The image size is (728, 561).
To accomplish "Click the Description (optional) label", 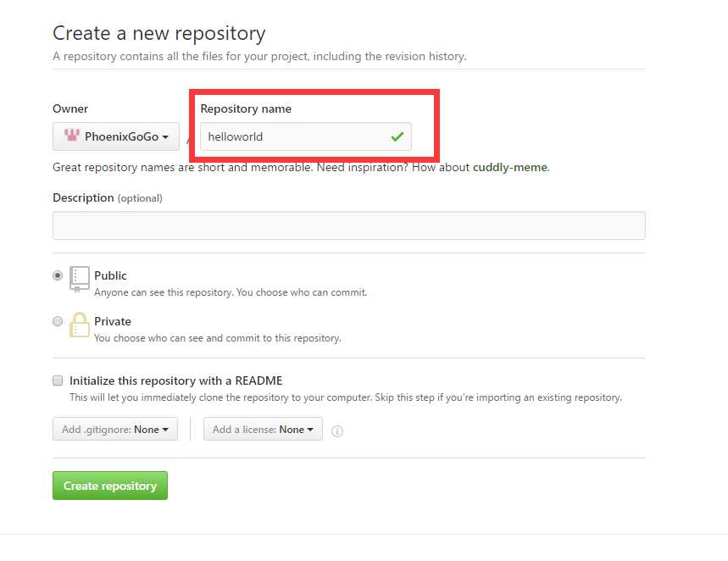I will 108,197.
